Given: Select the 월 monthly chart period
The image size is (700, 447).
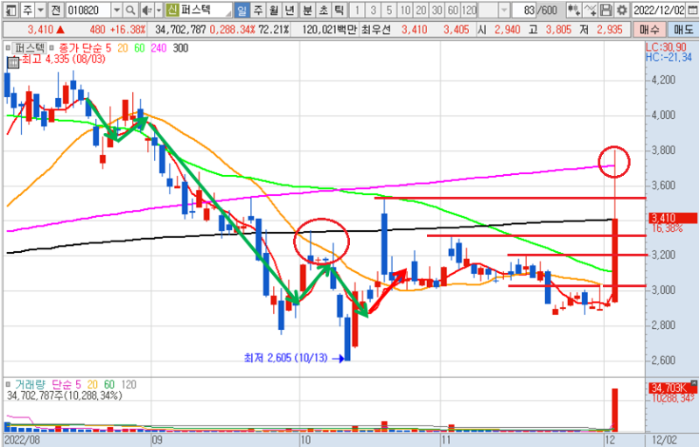Looking at the screenshot, I should 274,10.
